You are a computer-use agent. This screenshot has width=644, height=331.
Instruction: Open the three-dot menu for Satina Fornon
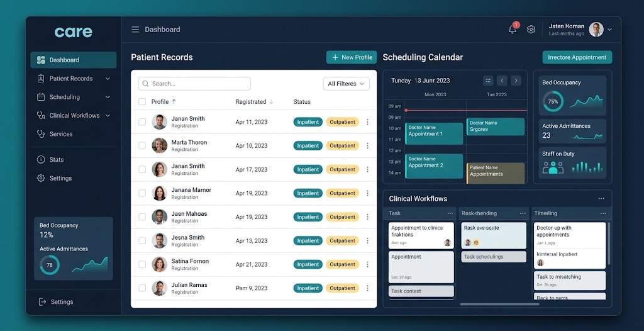[x=367, y=264]
